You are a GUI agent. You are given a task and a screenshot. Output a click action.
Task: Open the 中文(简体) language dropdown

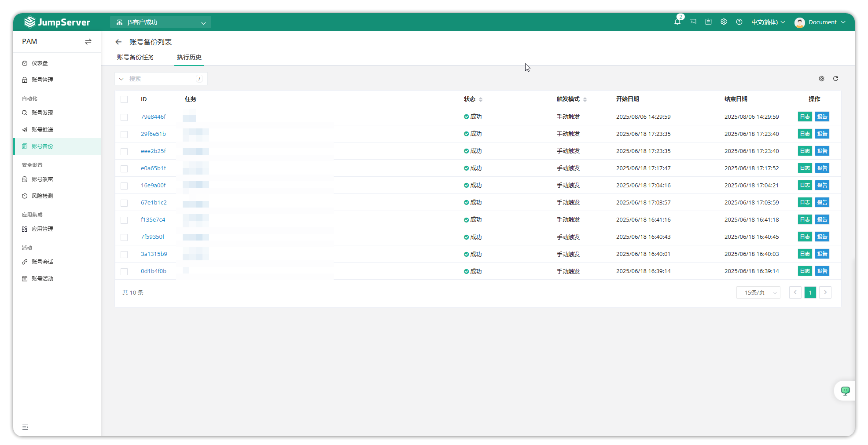point(768,22)
